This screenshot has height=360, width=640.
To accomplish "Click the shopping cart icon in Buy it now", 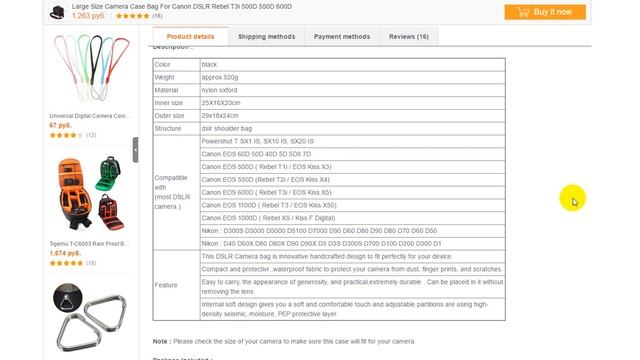I will click(523, 12).
